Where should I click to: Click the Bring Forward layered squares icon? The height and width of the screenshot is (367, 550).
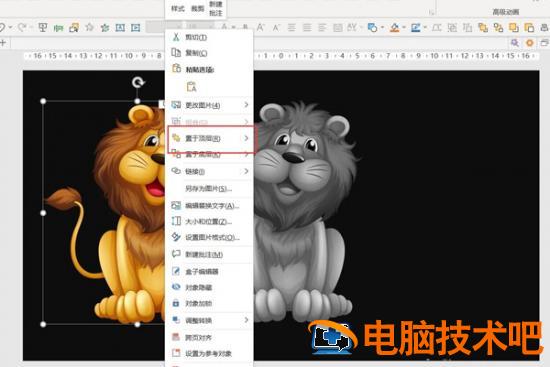(x=514, y=27)
